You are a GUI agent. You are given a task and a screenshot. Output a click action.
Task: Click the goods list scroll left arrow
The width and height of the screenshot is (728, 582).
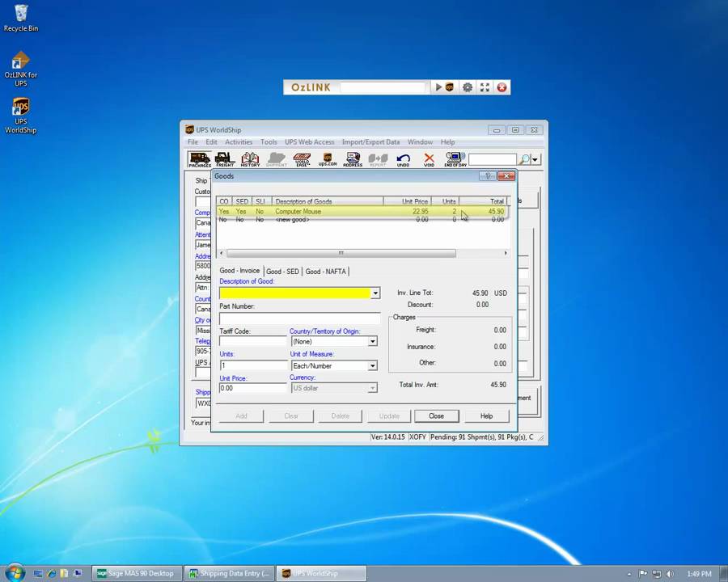point(222,253)
